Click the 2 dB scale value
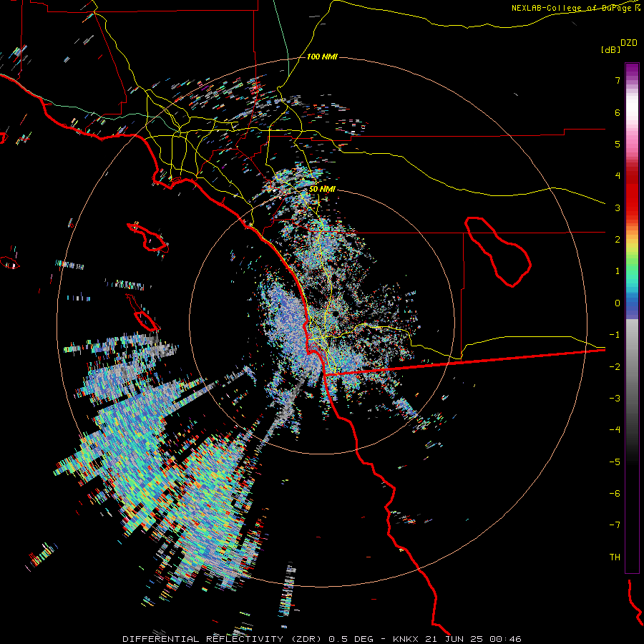Viewport: 644px width, 644px height. tap(618, 240)
